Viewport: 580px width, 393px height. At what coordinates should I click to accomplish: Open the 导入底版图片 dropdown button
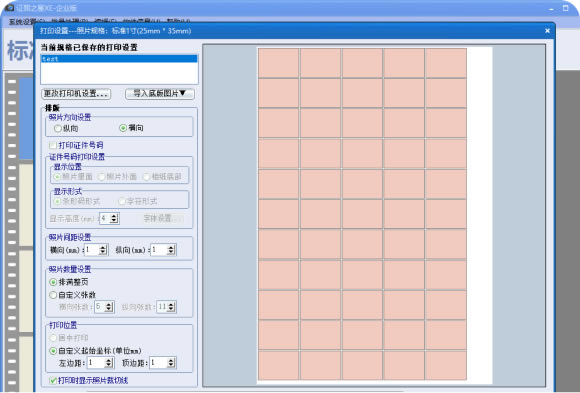(160, 94)
